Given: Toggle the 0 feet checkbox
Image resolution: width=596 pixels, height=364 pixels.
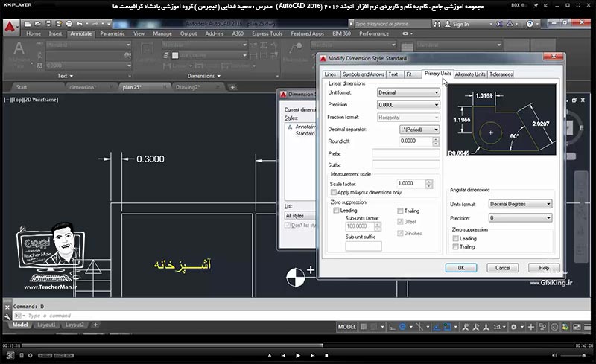Looking at the screenshot, I should [400, 222].
